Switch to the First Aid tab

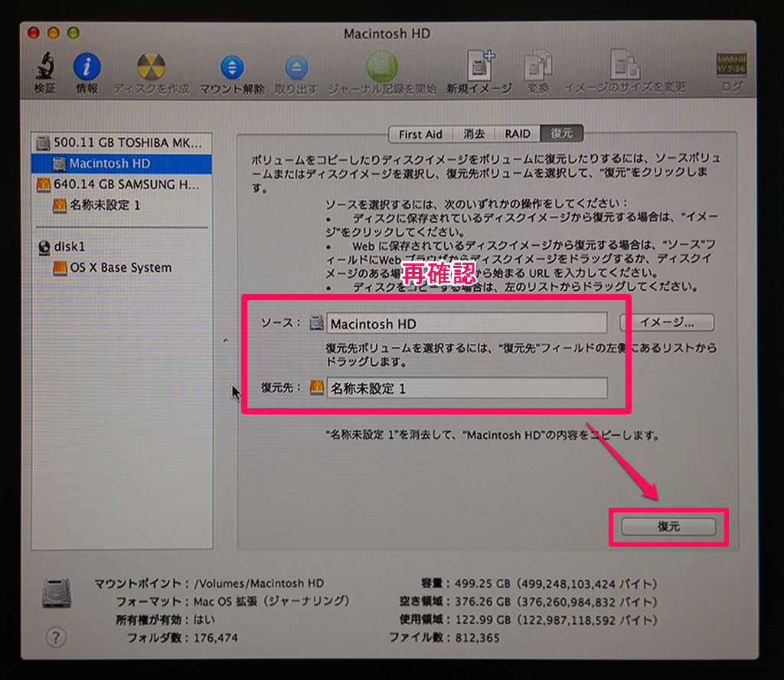pyautogui.click(x=420, y=134)
